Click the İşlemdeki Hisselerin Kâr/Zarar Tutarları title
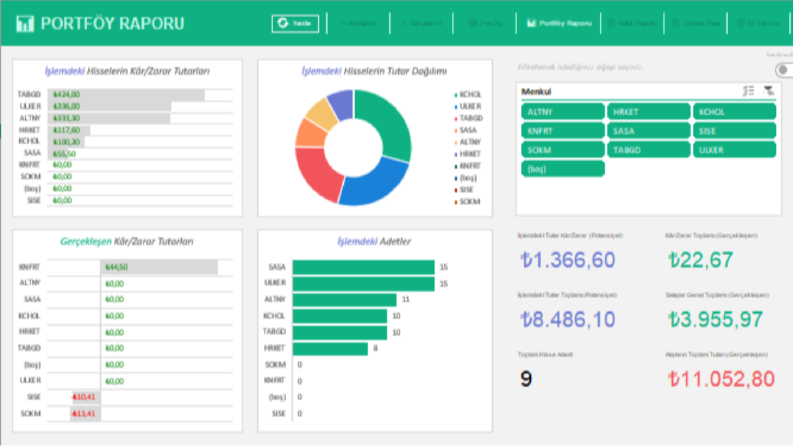The image size is (793, 446). tap(127, 71)
